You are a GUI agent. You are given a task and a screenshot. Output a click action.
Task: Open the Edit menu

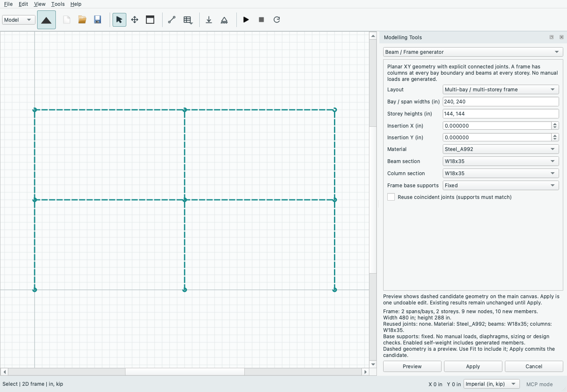(x=23, y=4)
